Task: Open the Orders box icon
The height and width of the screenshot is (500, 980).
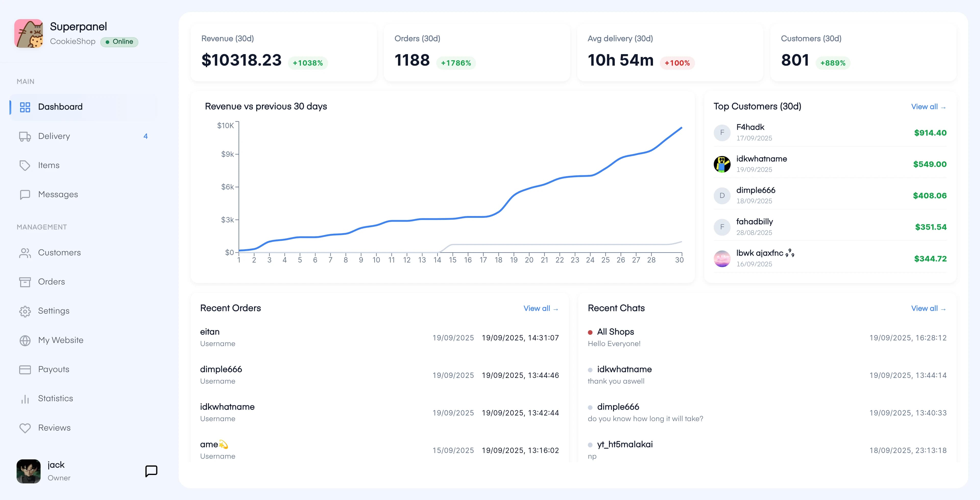Action: pyautogui.click(x=25, y=282)
